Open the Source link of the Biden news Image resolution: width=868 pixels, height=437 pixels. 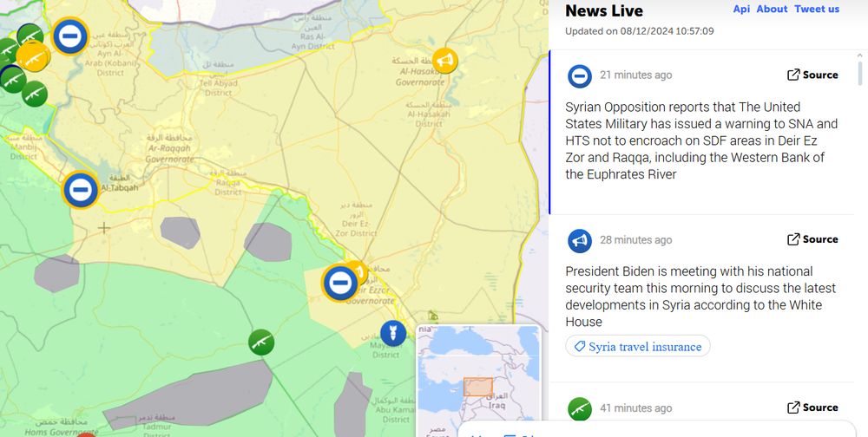coord(812,239)
